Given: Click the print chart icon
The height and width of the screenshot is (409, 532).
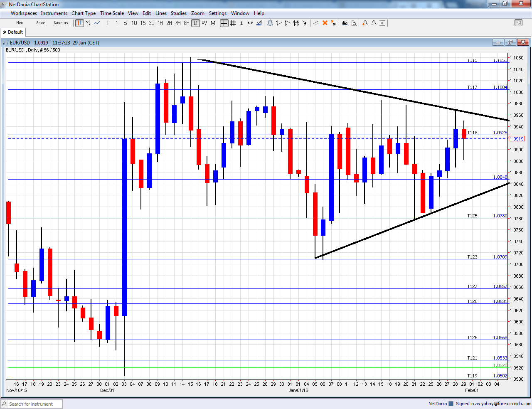Looking at the screenshot, I should click(345, 23).
